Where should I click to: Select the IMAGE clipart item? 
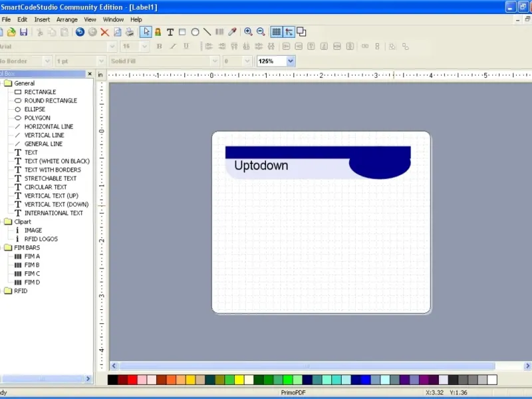(x=33, y=230)
